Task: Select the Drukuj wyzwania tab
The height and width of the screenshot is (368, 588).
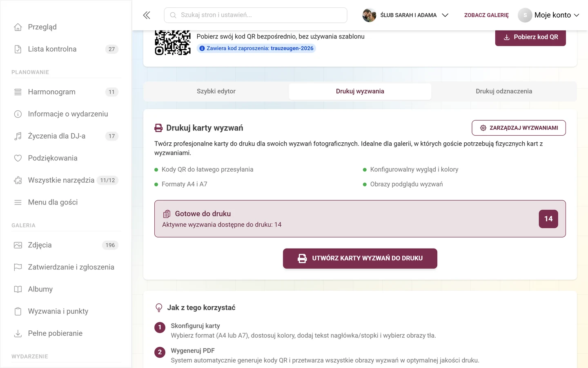Action: coord(360,91)
